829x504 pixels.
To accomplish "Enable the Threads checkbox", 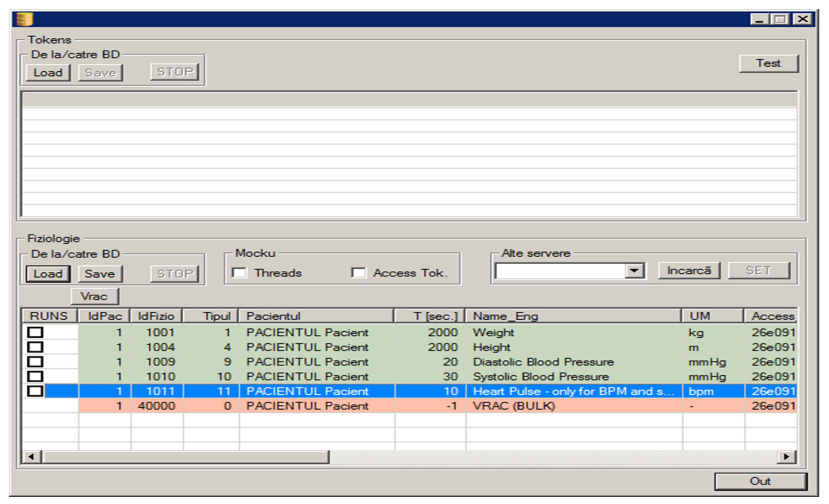I will pos(239,273).
